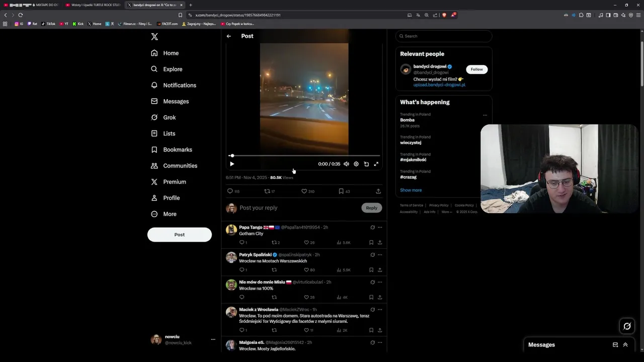Screen dimensions: 644x362
Task: Bookmark Nie mów do mnie Misiu reply
Action: coord(371,297)
